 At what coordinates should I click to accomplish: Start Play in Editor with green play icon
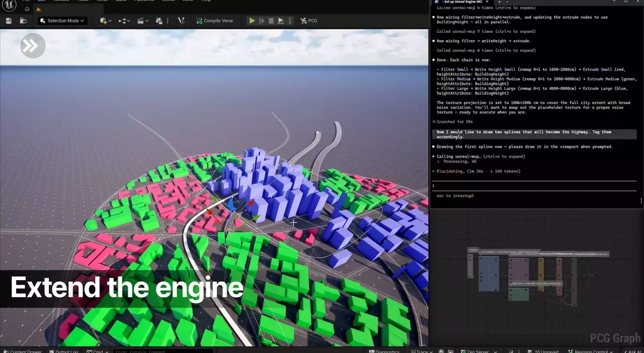252,21
